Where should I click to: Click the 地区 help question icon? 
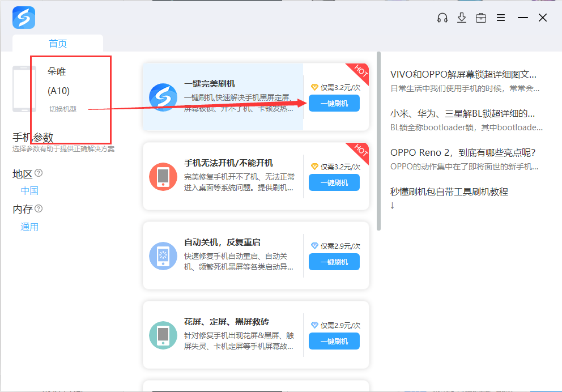pyautogui.click(x=39, y=173)
